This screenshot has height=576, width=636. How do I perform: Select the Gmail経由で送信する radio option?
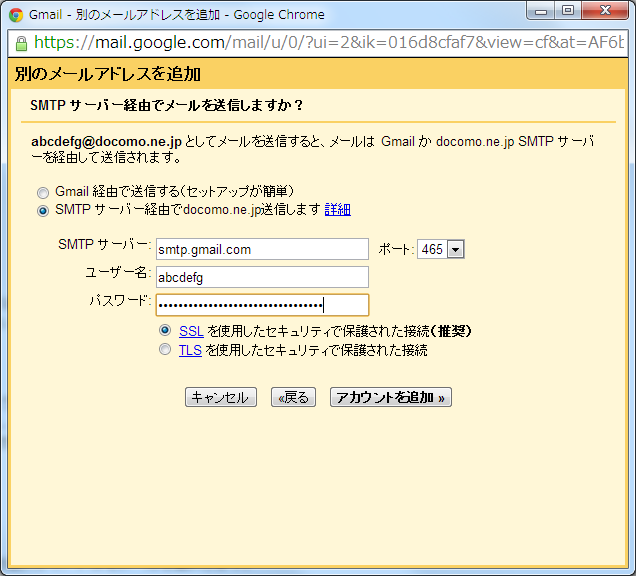tap(42, 192)
